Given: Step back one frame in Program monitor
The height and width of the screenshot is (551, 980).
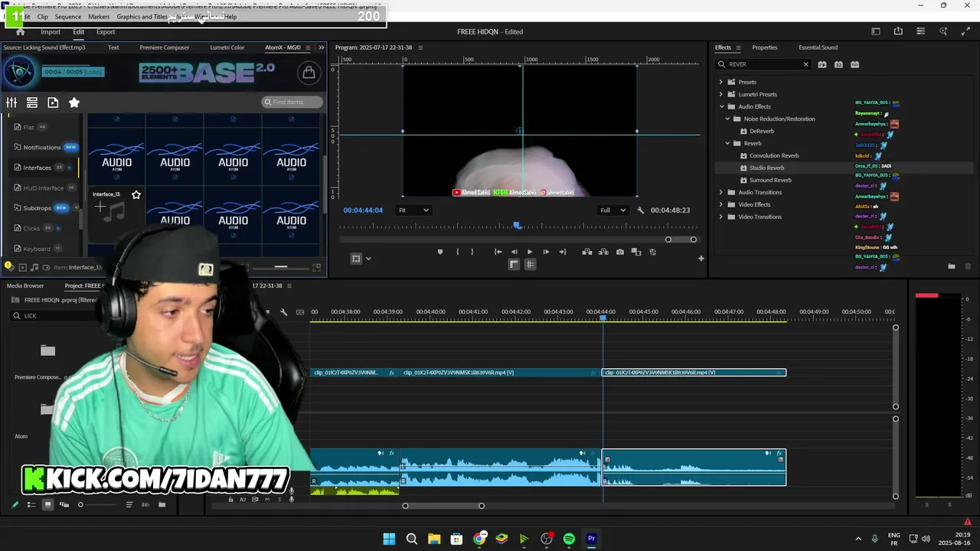Looking at the screenshot, I should pos(514,252).
